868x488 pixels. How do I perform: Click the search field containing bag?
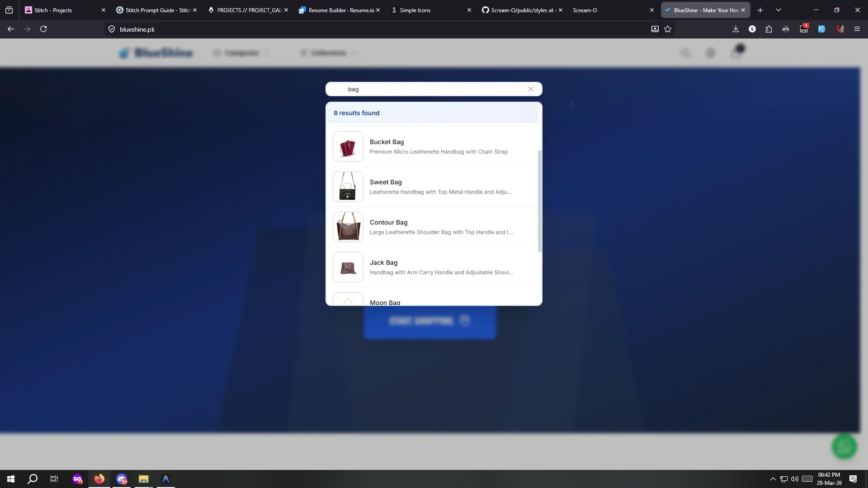[x=429, y=89]
